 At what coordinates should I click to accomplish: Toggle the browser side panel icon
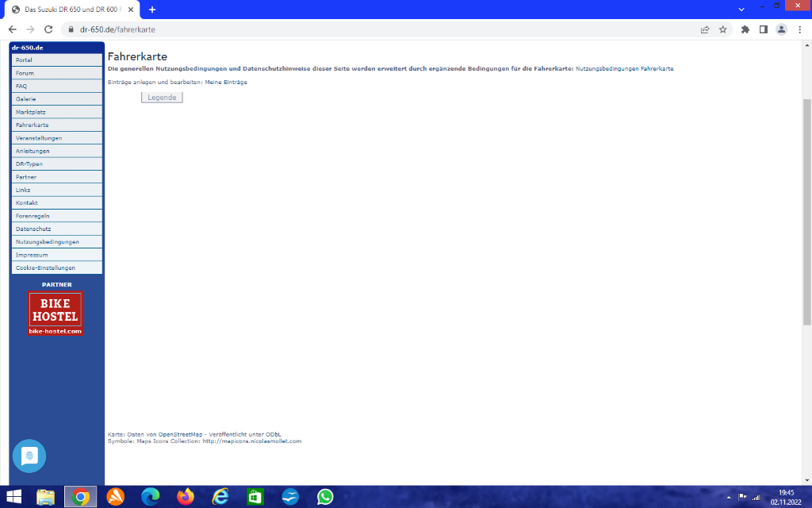point(763,29)
